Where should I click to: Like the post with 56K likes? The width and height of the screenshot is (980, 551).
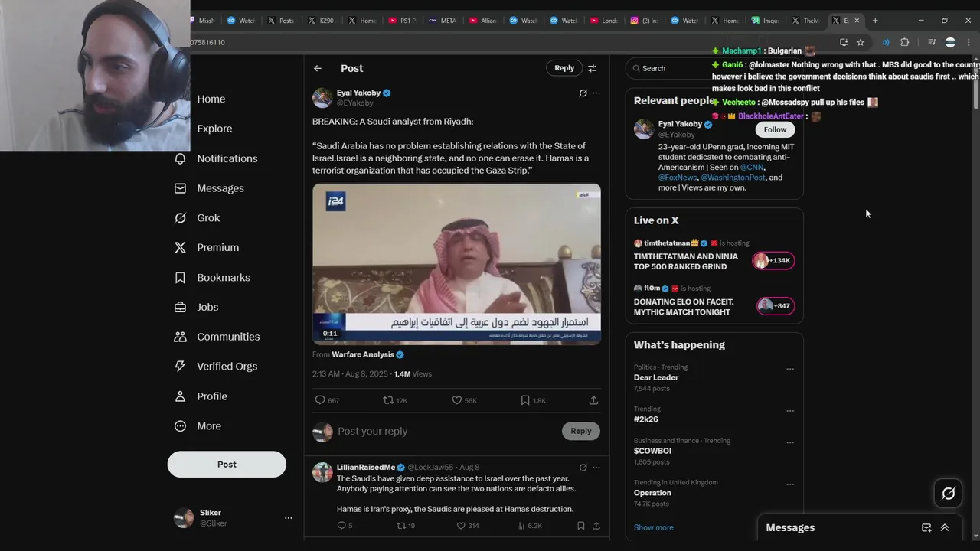(456, 400)
